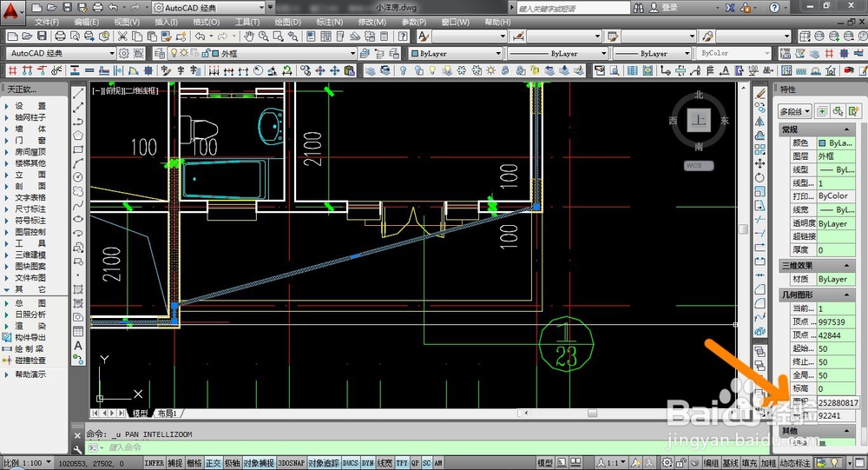
Task: Click the Plot (print) icon
Action: pos(60,36)
